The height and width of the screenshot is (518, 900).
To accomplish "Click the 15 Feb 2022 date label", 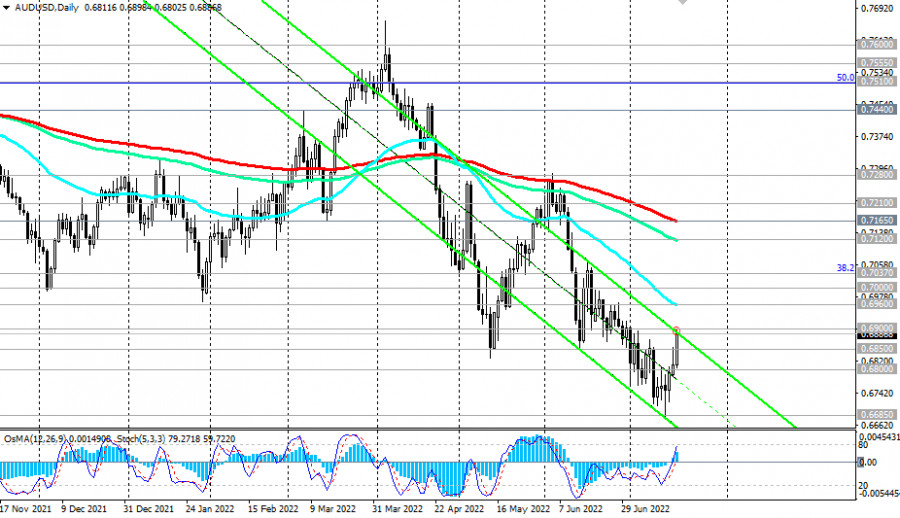I will 273,509.
